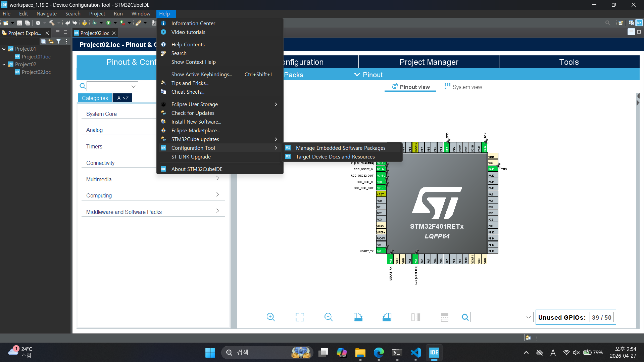Click pin PA13 on the chip
This screenshot has width=644, height=362.
(492, 169)
